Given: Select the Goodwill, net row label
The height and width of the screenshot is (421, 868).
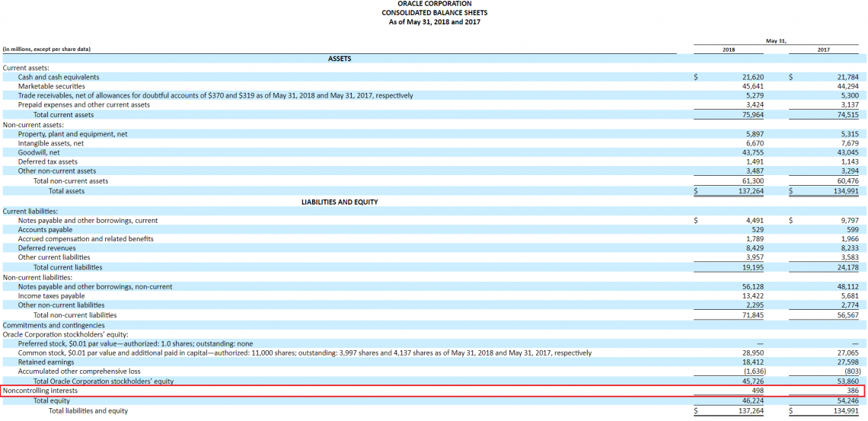Looking at the screenshot, I should 39,152.
